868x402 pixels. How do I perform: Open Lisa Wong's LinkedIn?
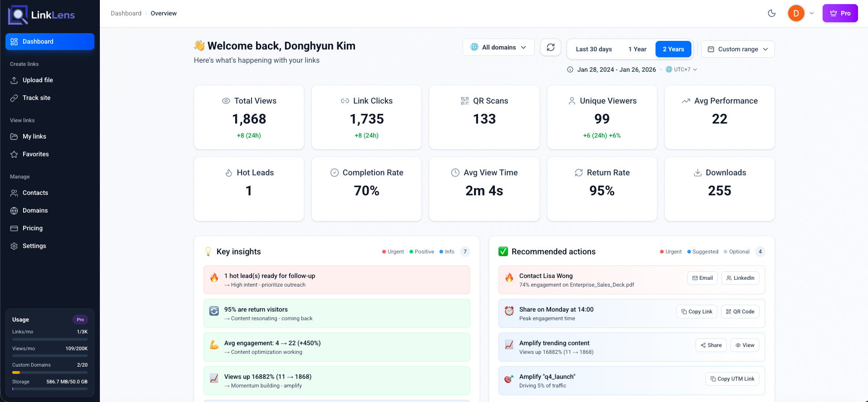coord(740,278)
